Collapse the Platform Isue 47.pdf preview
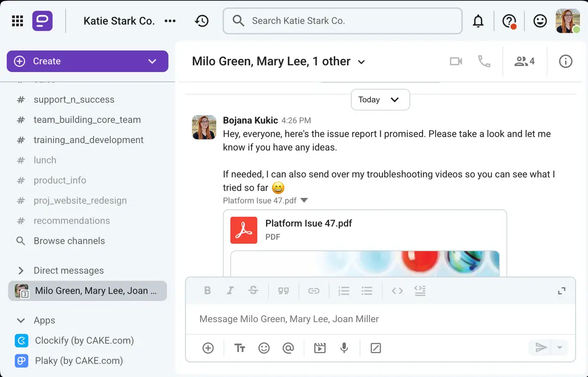This screenshot has height=377, width=588. pos(304,200)
